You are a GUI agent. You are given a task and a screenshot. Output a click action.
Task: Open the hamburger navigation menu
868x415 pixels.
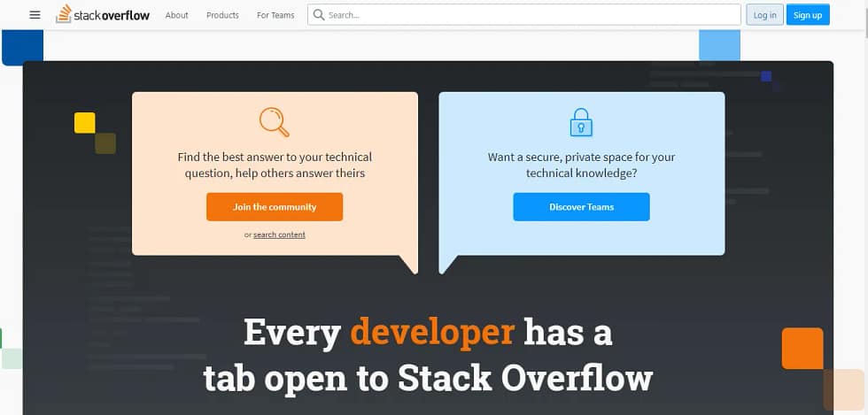(35, 15)
